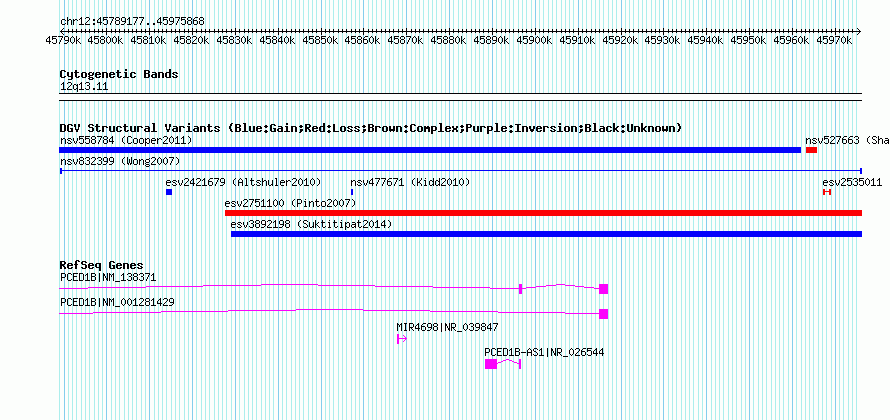Open the PCED1B|NM_138371 gene label
Screen dimensions: 890x420
[x=108, y=277]
